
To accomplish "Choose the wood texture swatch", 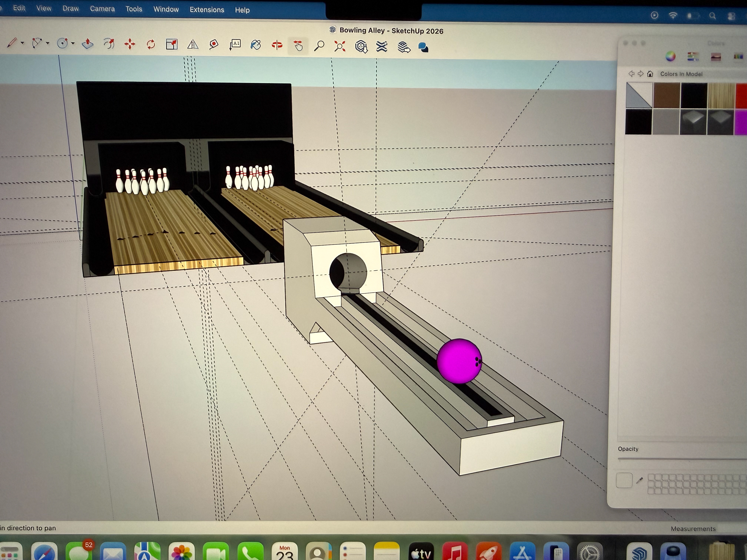I will pyautogui.click(x=721, y=95).
